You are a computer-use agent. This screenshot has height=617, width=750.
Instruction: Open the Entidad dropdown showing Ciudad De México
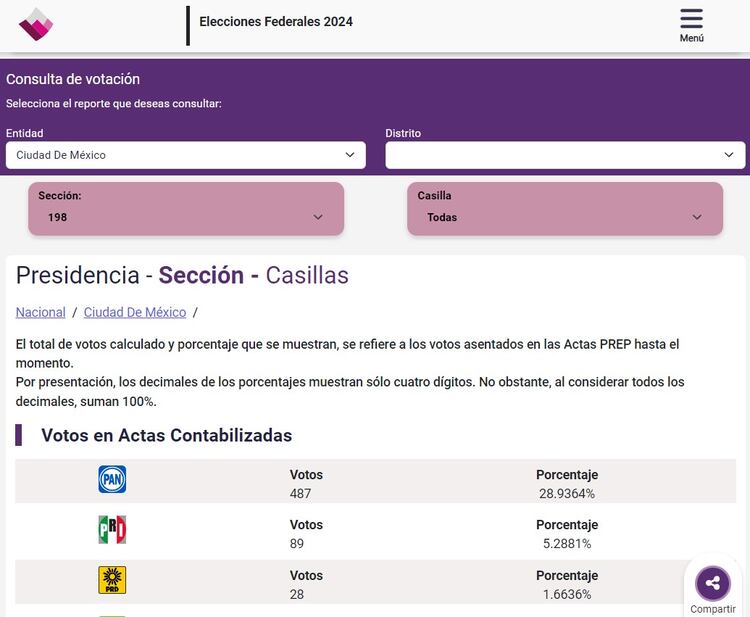tap(186, 155)
